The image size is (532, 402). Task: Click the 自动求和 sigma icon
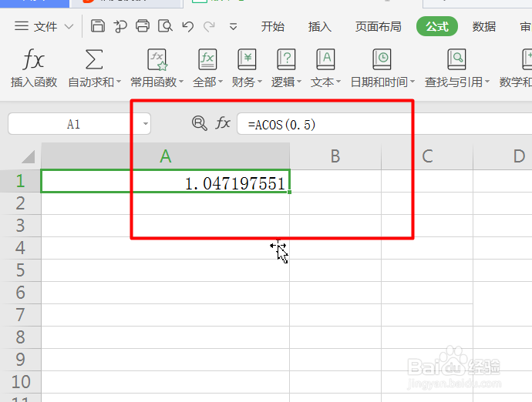click(94, 59)
